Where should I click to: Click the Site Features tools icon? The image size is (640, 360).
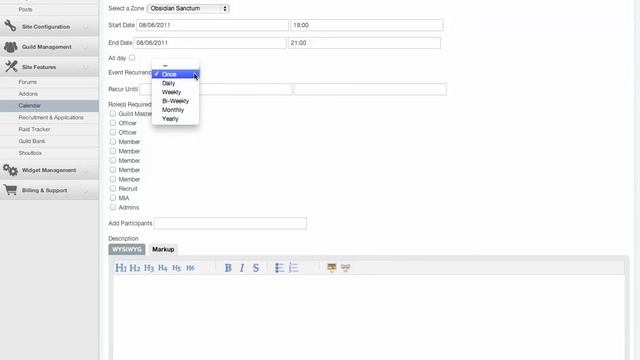(11, 67)
